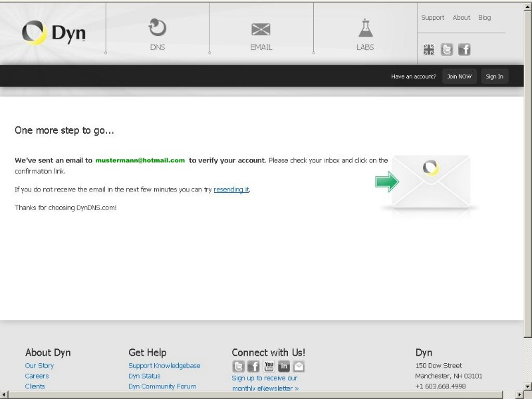Visit the Our Story footer link

[39, 366]
